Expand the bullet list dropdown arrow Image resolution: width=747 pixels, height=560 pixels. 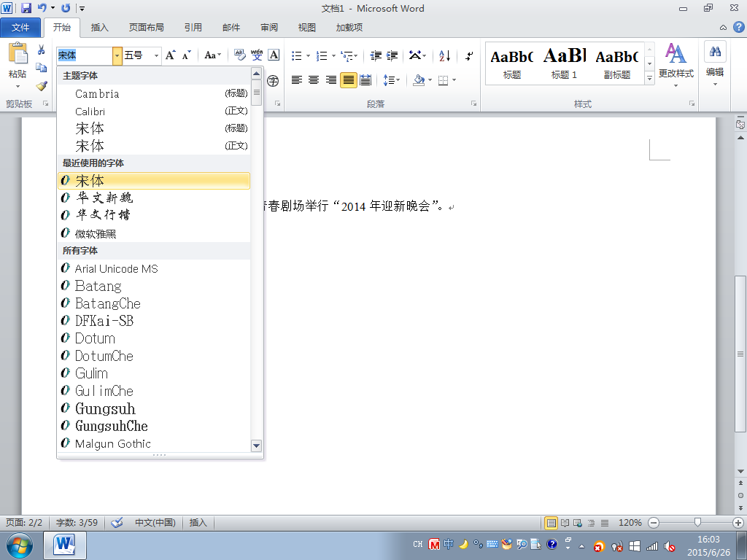[309, 55]
